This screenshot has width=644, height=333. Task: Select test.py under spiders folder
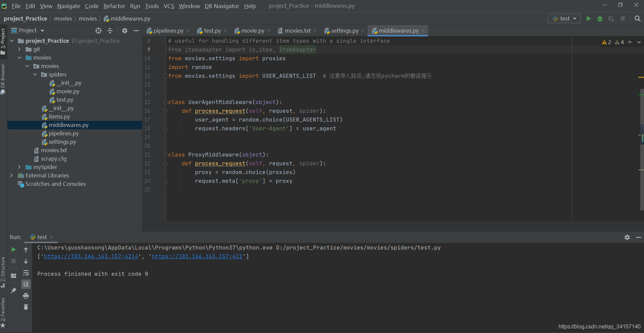[x=65, y=100]
